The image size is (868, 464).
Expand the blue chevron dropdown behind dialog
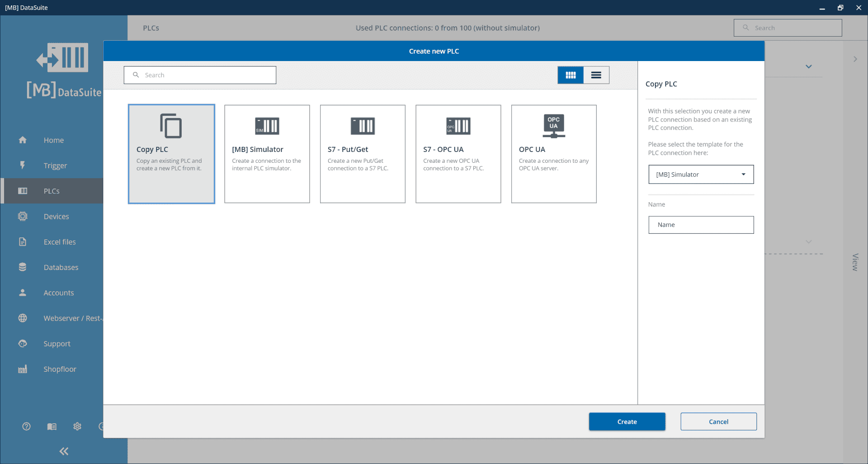[809, 66]
